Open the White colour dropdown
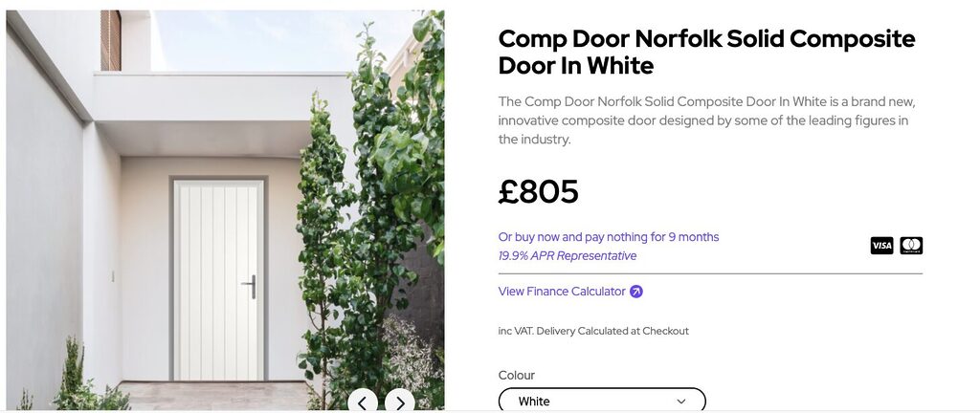980x413 pixels. 602,401
